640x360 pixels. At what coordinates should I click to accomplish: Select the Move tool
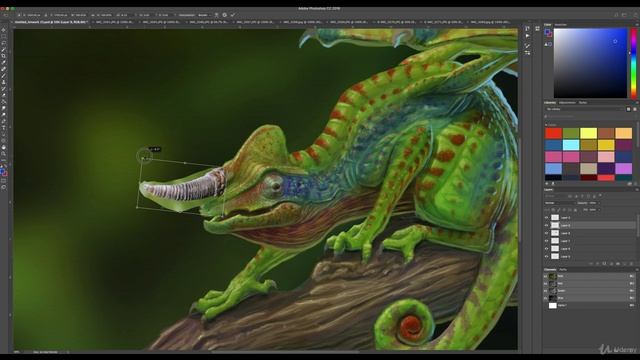pos(4,30)
